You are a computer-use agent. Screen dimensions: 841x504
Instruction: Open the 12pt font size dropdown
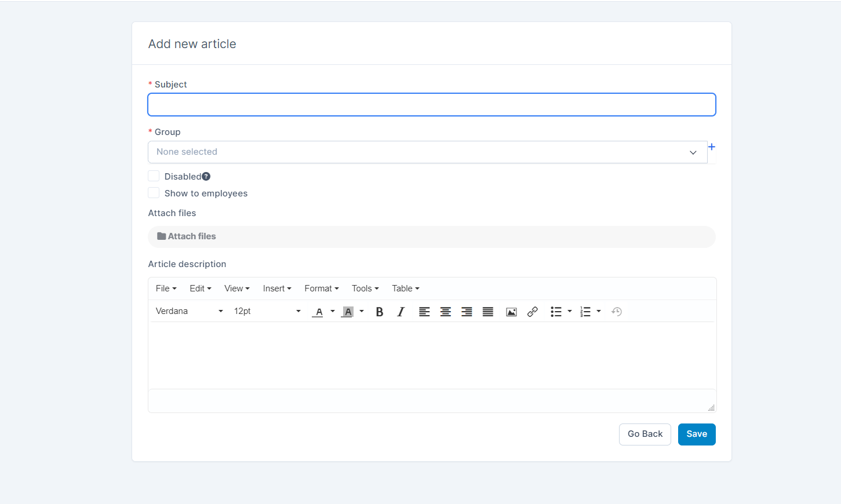(x=267, y=311)
